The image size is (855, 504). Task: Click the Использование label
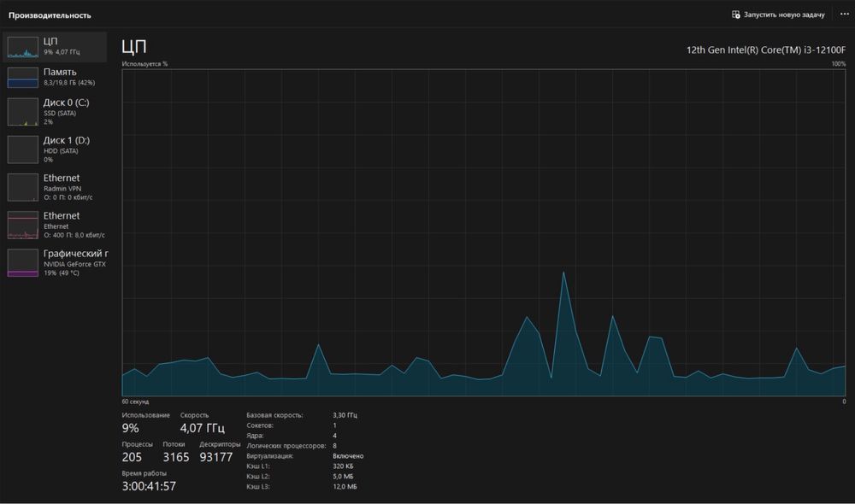coord(145,415)
